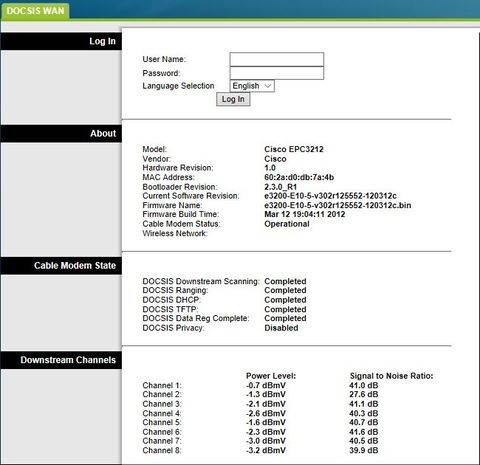Click bootloader revision 2.3.0_R1
The height and width of the screenshot is (465, 480).
(x=280, y=187)
